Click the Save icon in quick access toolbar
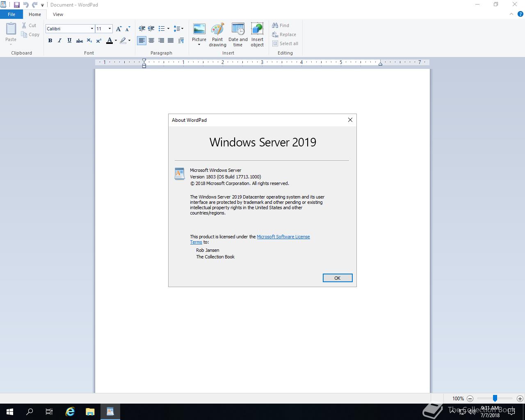Viewport: 525px width, 420px height. click(x=17, y=5)
